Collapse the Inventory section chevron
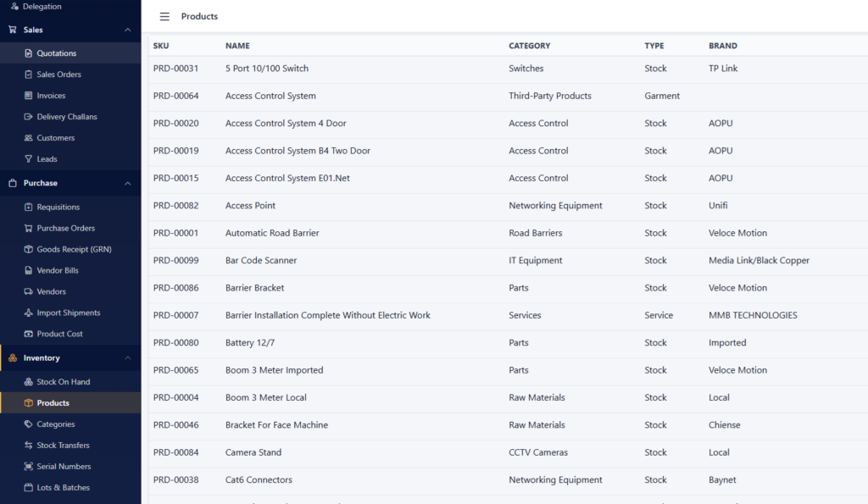Image resolution: width=868 pixels, height=504 pixels. (128, 358)
